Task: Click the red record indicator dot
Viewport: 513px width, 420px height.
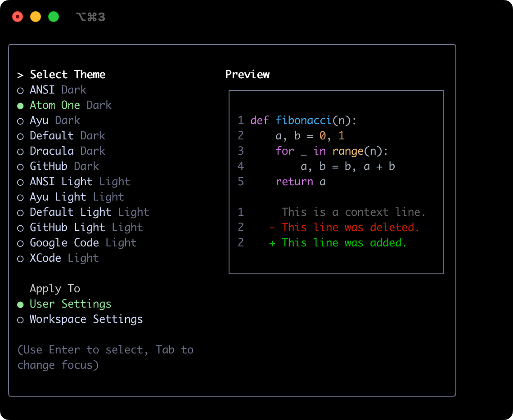Action: coord(17,17)
